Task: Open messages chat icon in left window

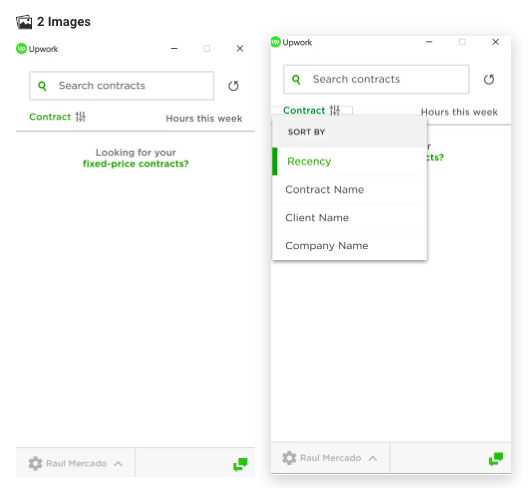Action: pyautogui.click(x=240, y=464)
